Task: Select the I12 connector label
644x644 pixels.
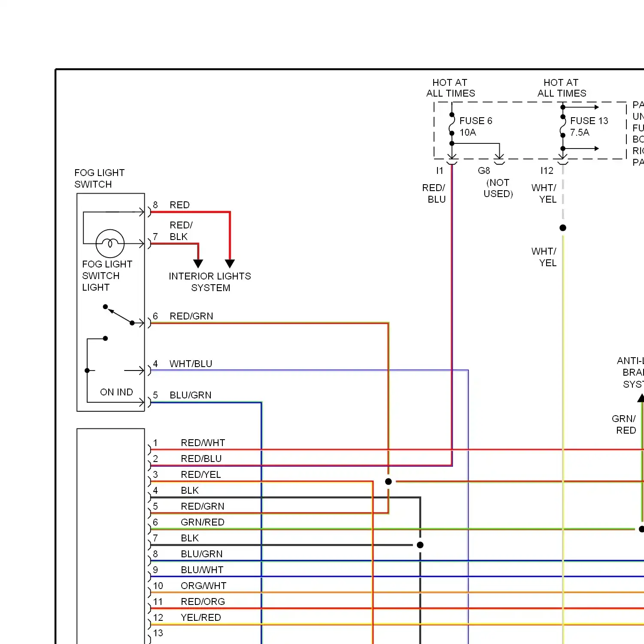Action: 547,170
